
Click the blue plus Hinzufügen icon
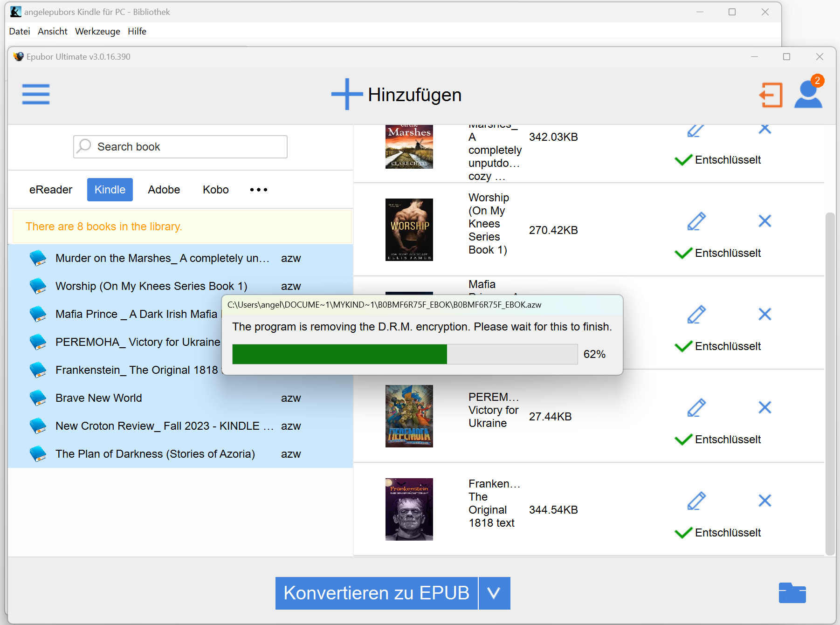pos(347,94)
